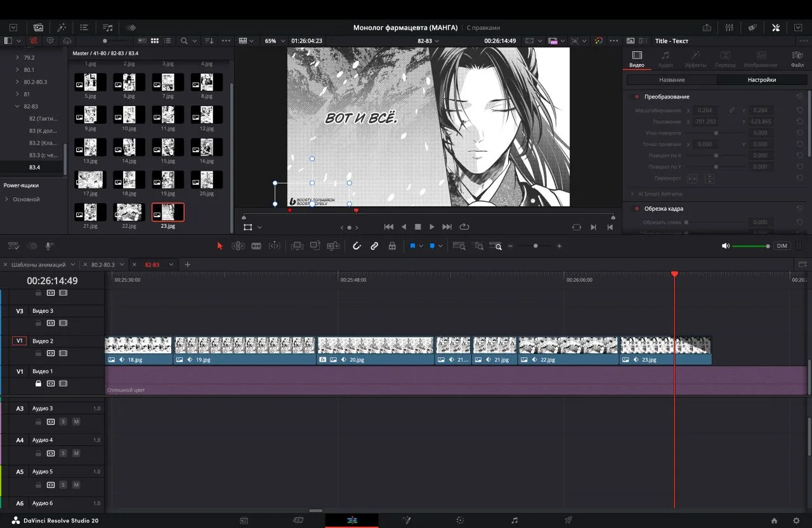Toggle the Обрезка кадра enable dot
This screenshot has width=812, height=528.
[x=636, y=208]
